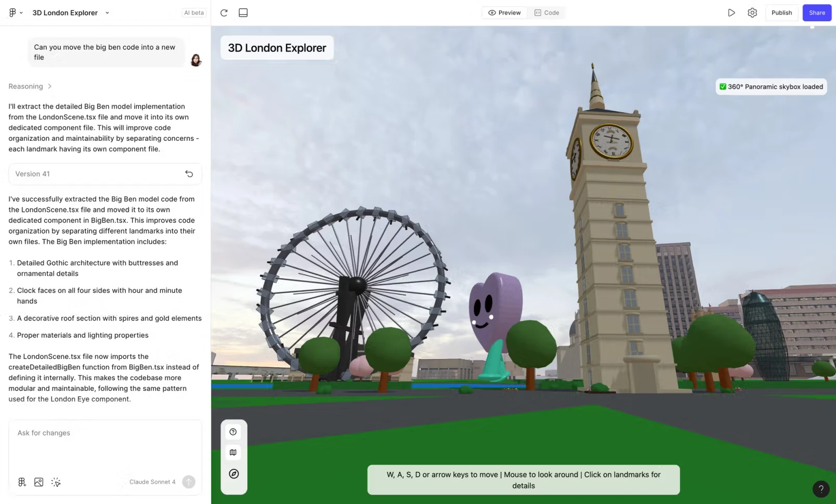This screenshot has height=504, width=836.
Task: Open Claude Sonnet 4 model selector
Action: 152,482
